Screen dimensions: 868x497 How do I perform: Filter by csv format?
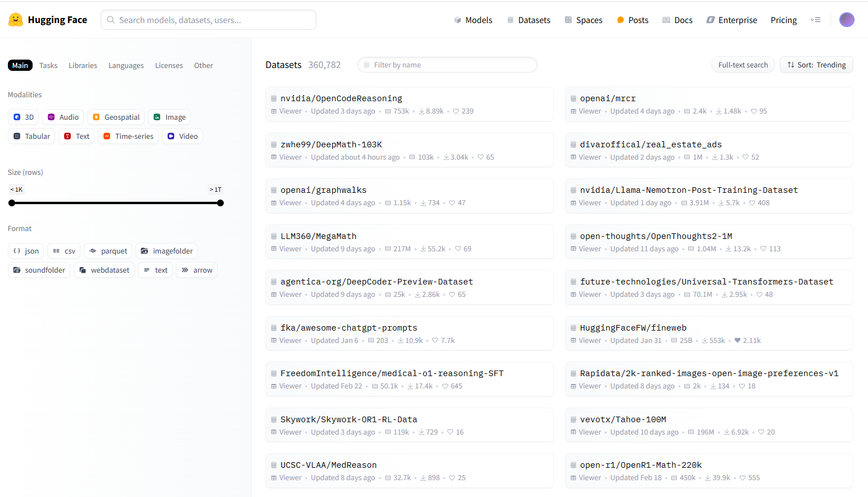(64, 251)
